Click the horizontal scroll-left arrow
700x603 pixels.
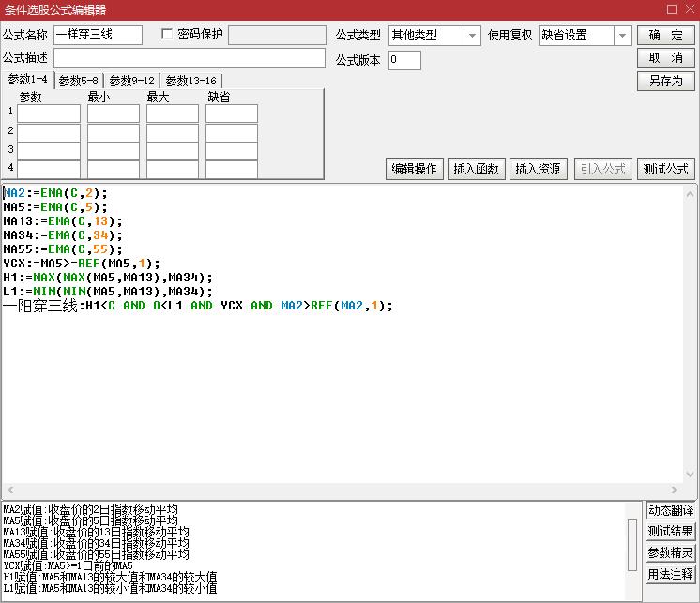[x=10, y=490]
